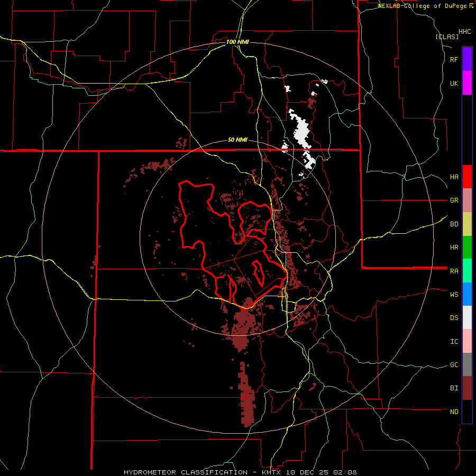
Task: Click the brown BI legend swatch
Action: pos(467,388)
